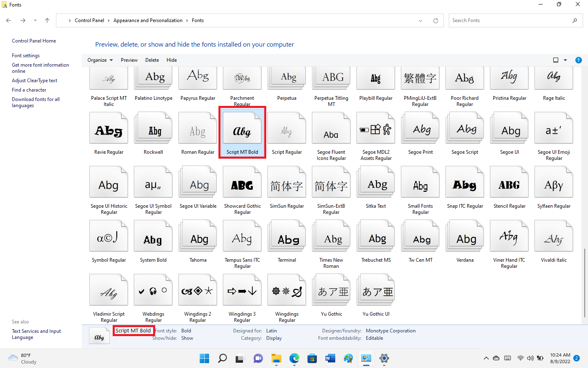Viewport: 588px width, 368px height.
Task: Select the Viner Hand ITC Regular font
Action: coord(509,236)
